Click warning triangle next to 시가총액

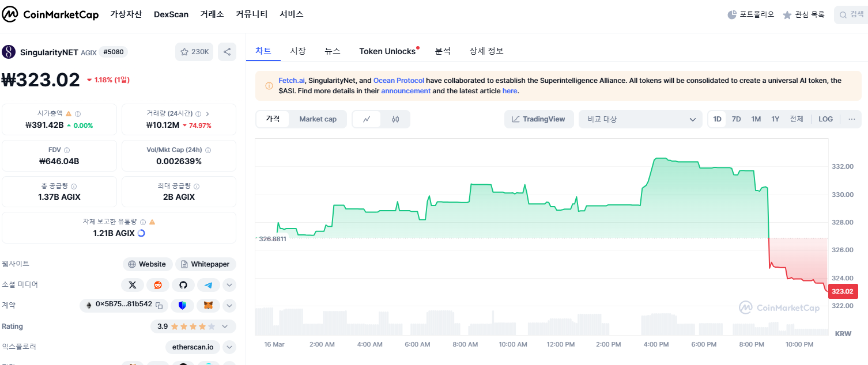pyautogui.click(x=69, y=114)
